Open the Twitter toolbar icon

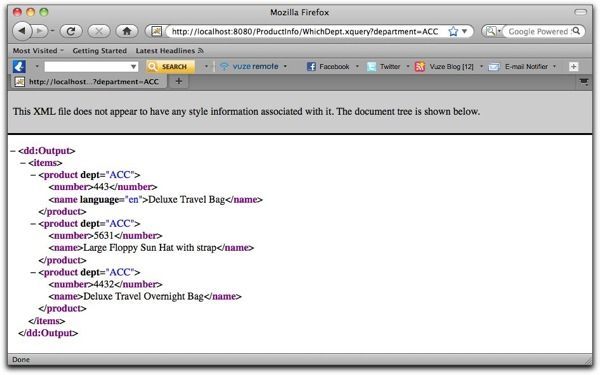pos(371,67)
